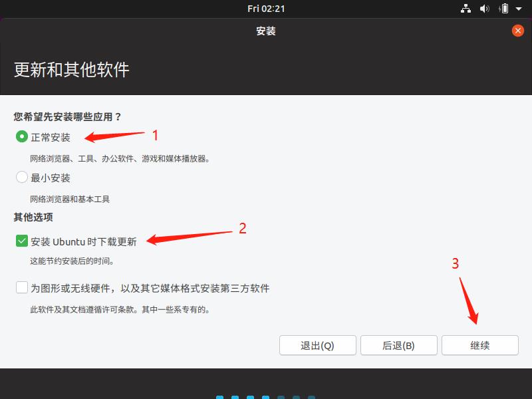Viewport: 532px width, 399px height.
Task: Open the clock Fri 02:21 calendar
Action: (x=266, y=9)
